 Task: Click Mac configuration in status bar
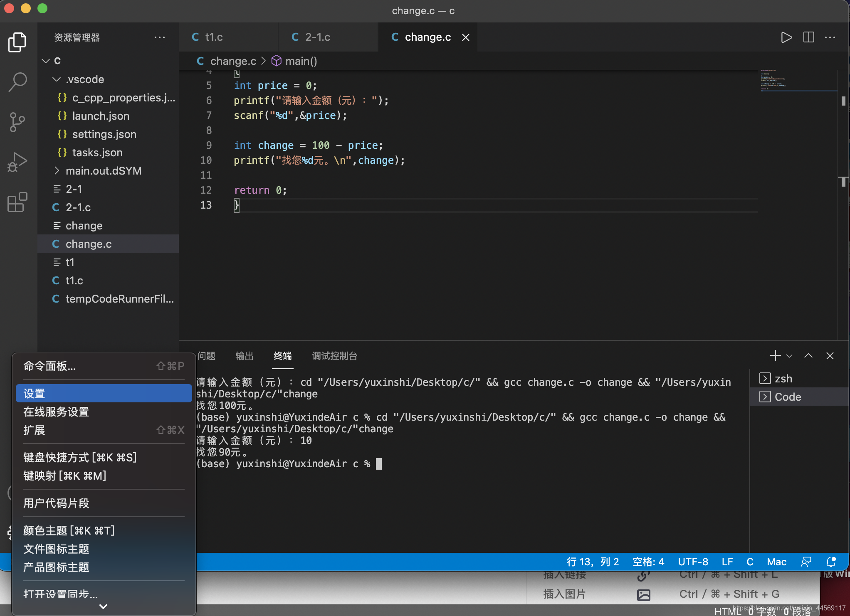776,562
